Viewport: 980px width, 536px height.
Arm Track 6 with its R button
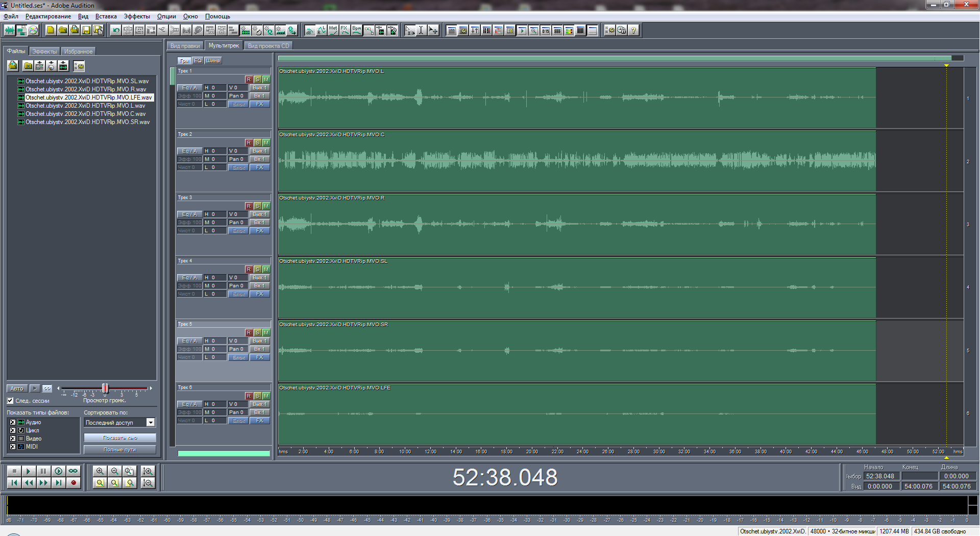(x=249, y=396)
